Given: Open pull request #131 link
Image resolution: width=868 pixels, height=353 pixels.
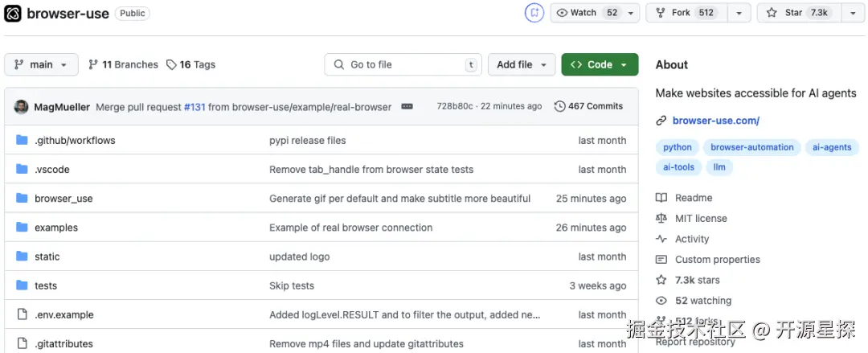Looking at the screenshot, I should pos(194,107).
